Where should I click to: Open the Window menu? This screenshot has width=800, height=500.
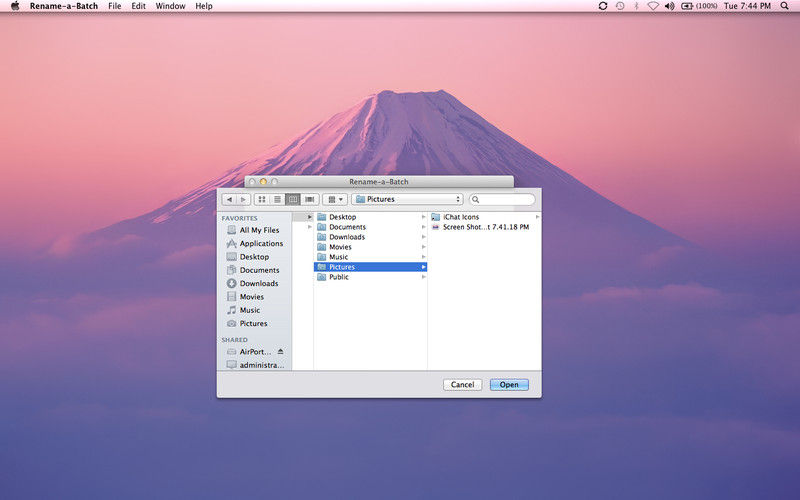170,6
